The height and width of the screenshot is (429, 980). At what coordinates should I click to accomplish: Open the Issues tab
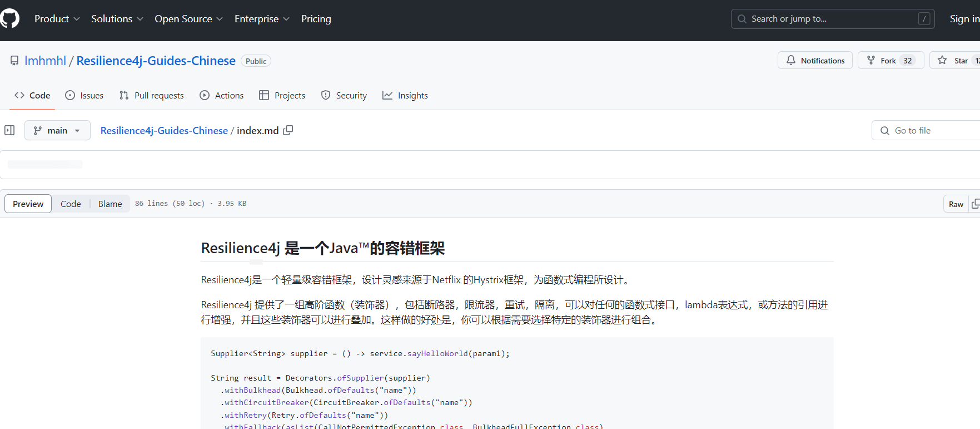point(84,96)
